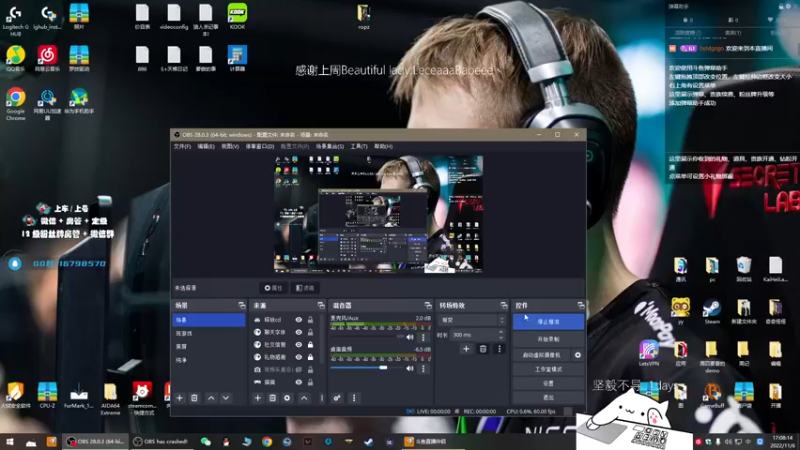The height and width of the screenshot is (450, 800).
Task: Open the 帮助(H) help menu
Action: point(383,146)
